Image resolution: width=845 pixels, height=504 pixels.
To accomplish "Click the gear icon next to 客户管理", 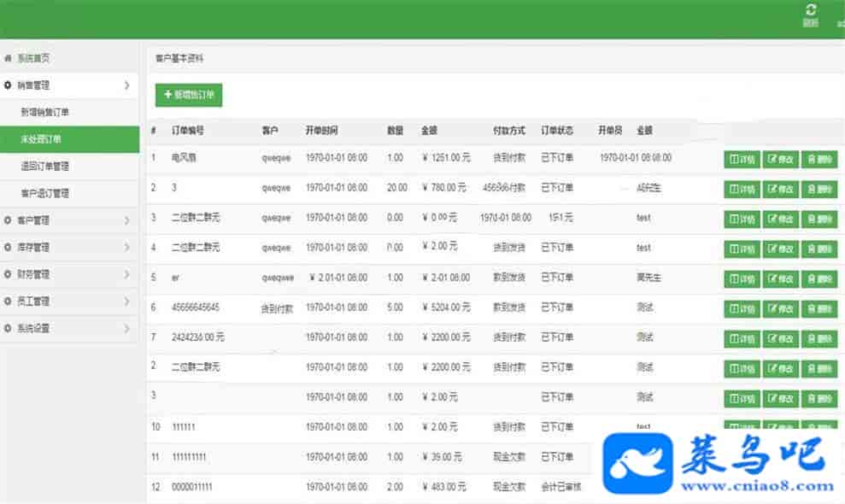I will pos(9,220).
